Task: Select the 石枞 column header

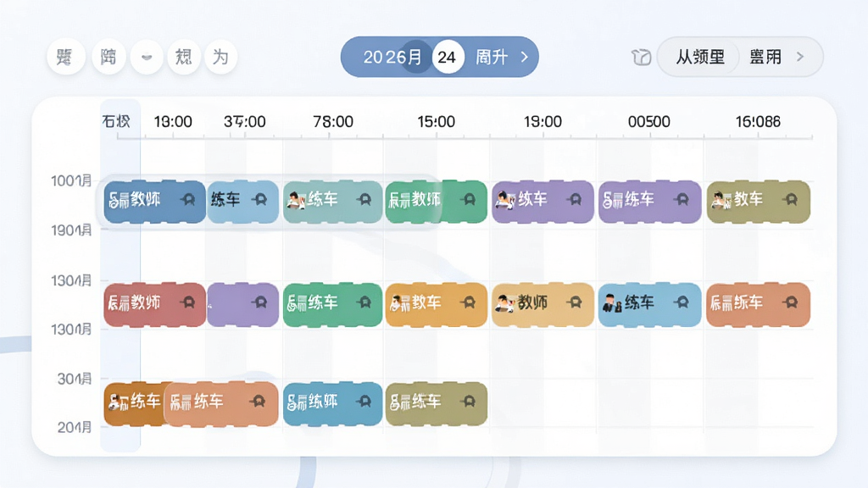Action: click(116, 121)
